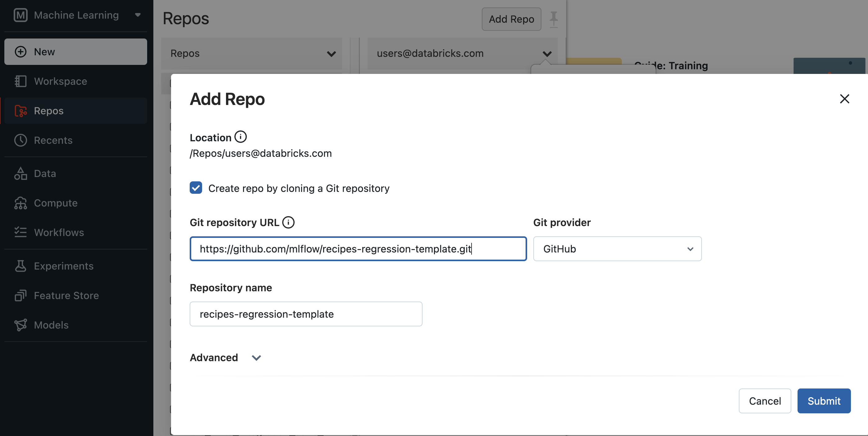Image resolution: width=868 pixels, height=436 pixels.
Task: Click the Experiments flask icon in the sidebar
Action: tap(20, 266)
